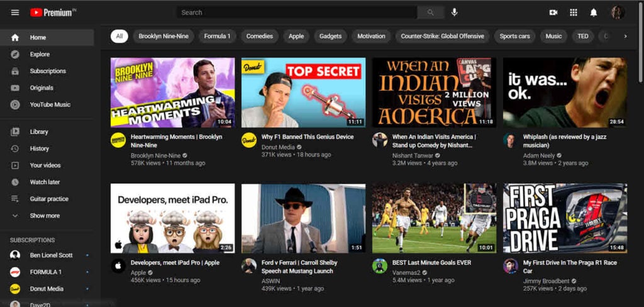
Task: Click title Why F1 Banned This Genius Device
Action: [x=308, y=137]
